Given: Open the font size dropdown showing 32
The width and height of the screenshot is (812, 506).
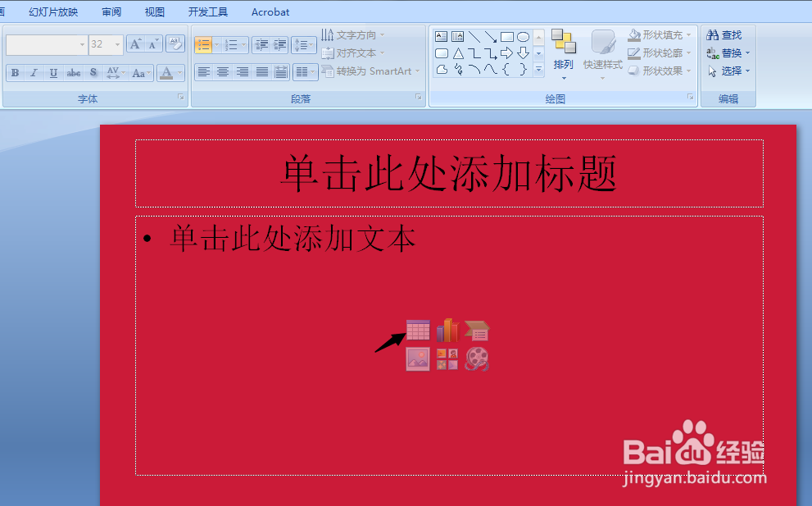Looking at the screenshot, I should click(x=106, y=44).
